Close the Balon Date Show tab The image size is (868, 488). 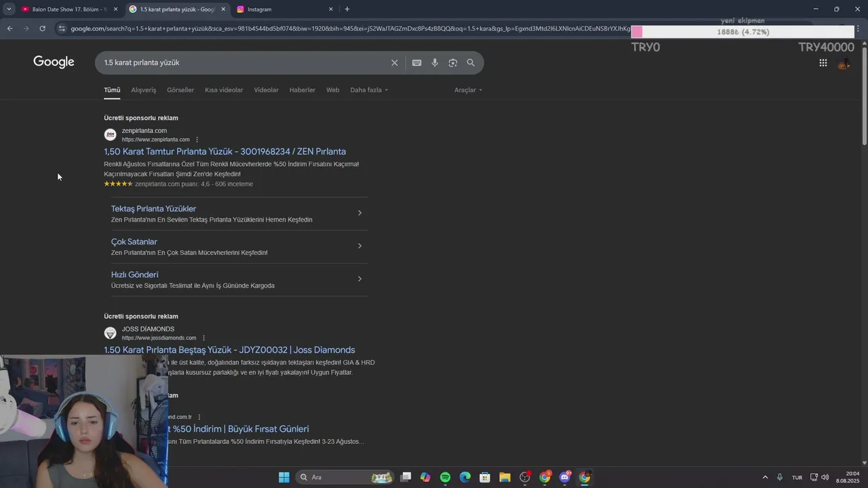[115, 9]
